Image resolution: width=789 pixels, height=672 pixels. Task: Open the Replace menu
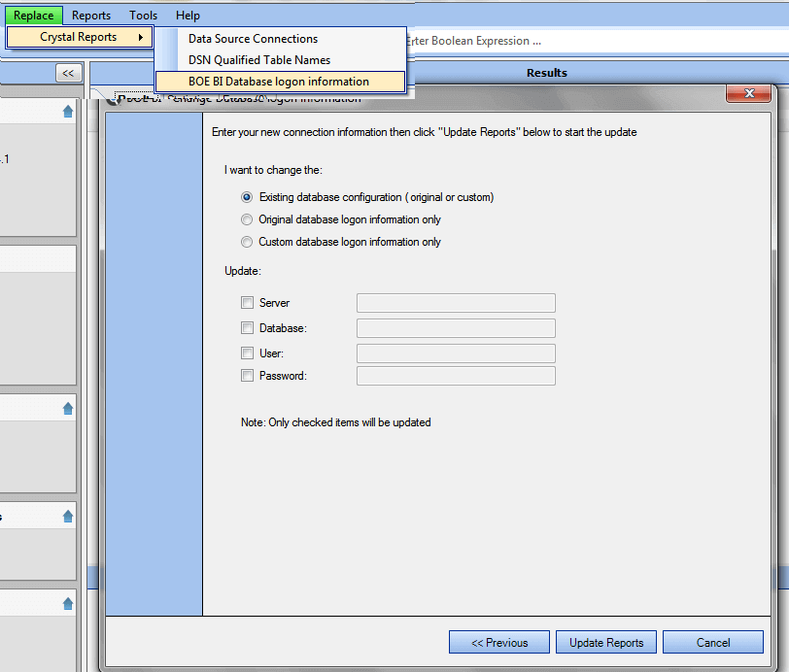(x=33, y=16)
